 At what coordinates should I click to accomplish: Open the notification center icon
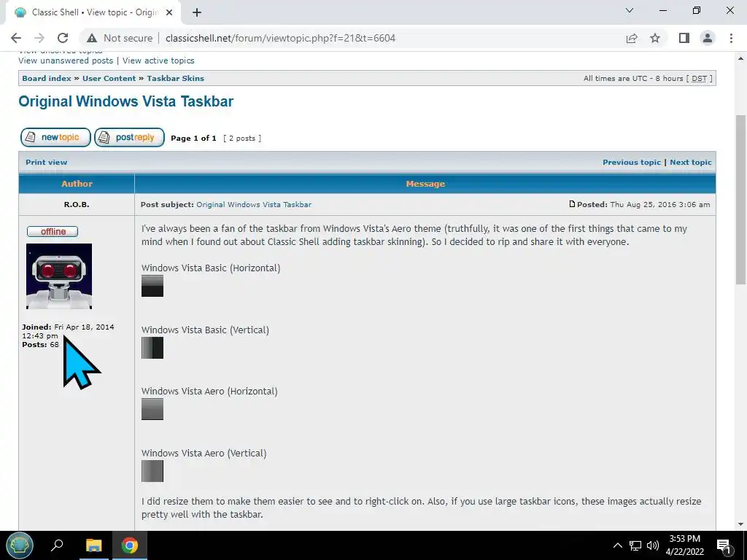(x=724, y=545)
